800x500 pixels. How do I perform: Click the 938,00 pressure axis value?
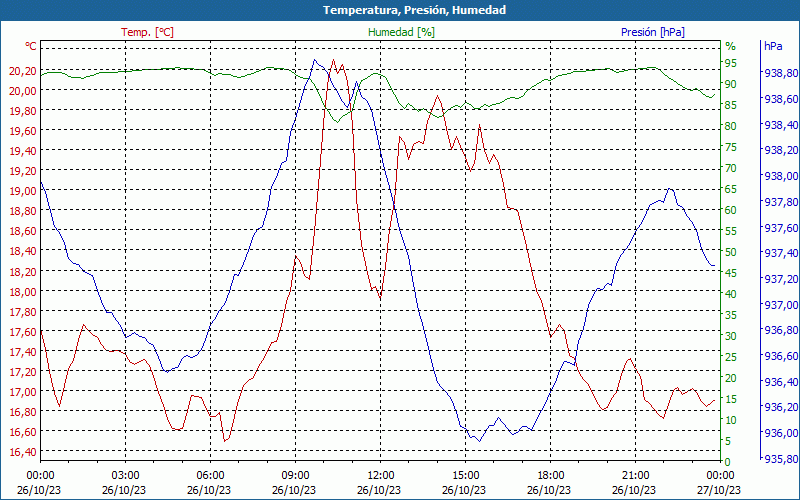[x=781, y=176]
